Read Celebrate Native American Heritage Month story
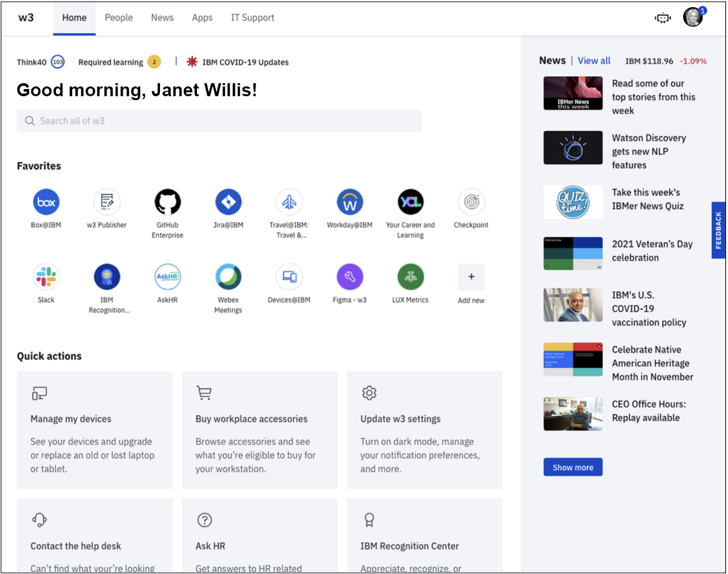Screen dimensions: 728x574 [653, 363]
